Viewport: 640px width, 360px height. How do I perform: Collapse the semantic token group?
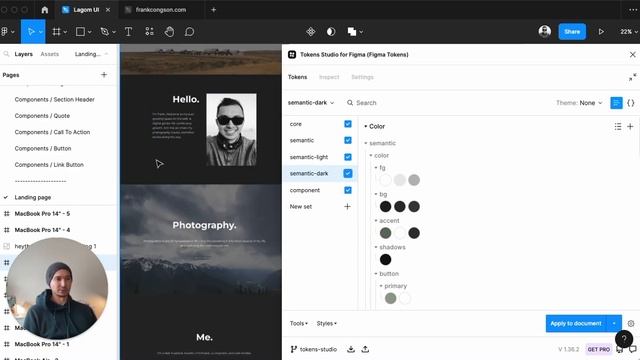(x=366, y=143)
